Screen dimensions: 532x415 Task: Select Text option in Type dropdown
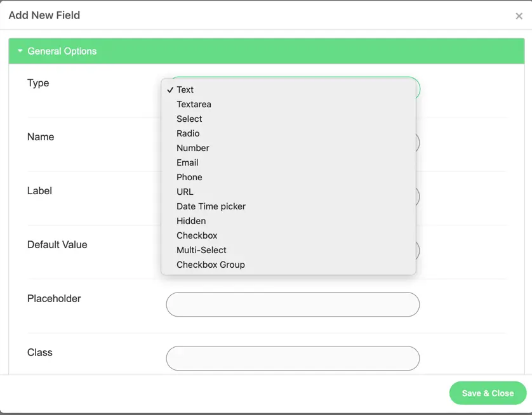point(185,90)
